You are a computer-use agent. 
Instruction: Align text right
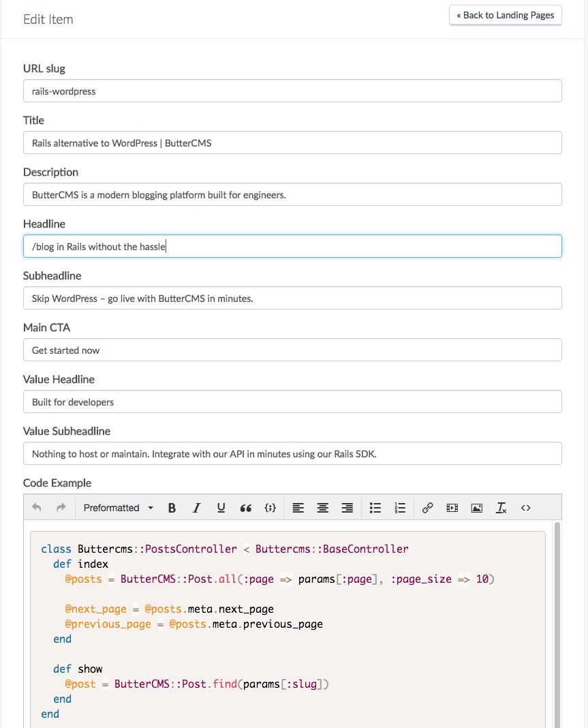347,507
